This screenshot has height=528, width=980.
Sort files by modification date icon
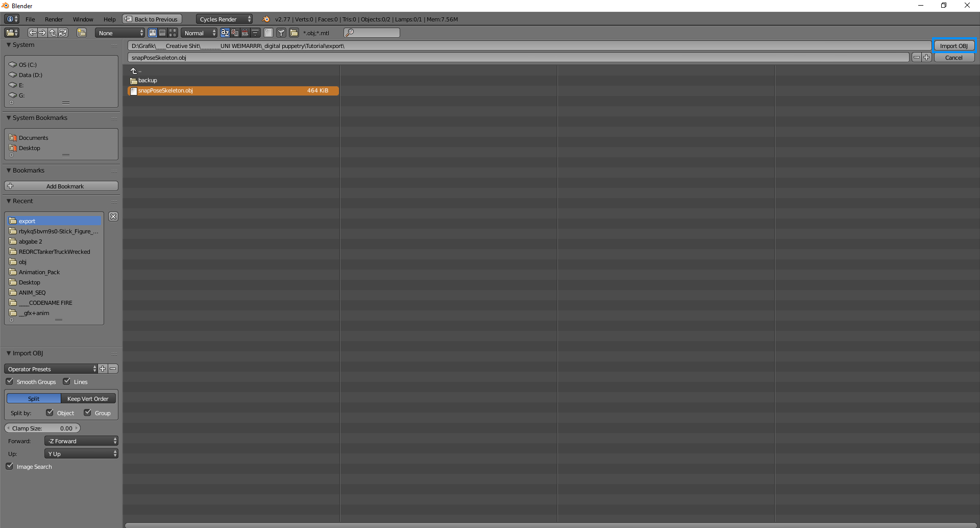[245, 33]
